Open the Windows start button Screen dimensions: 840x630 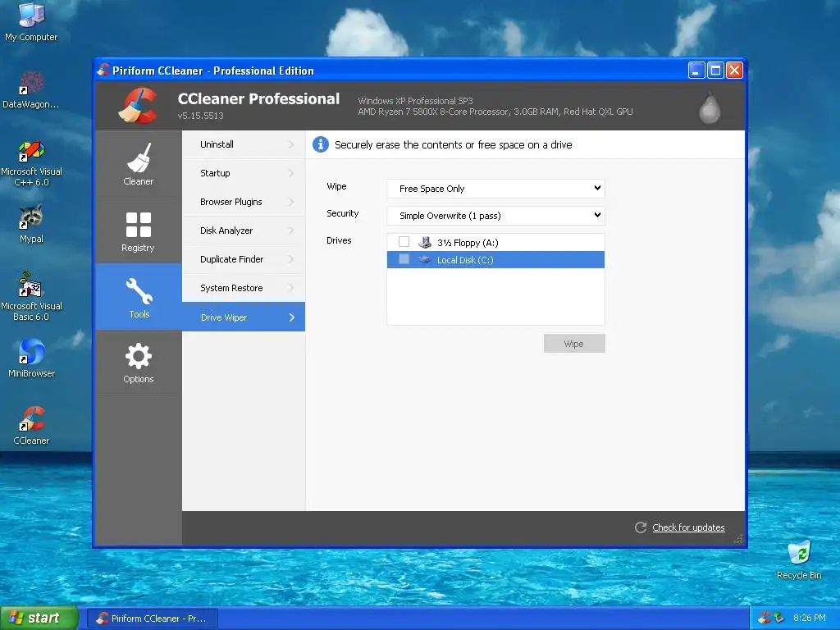pos(39,618)
